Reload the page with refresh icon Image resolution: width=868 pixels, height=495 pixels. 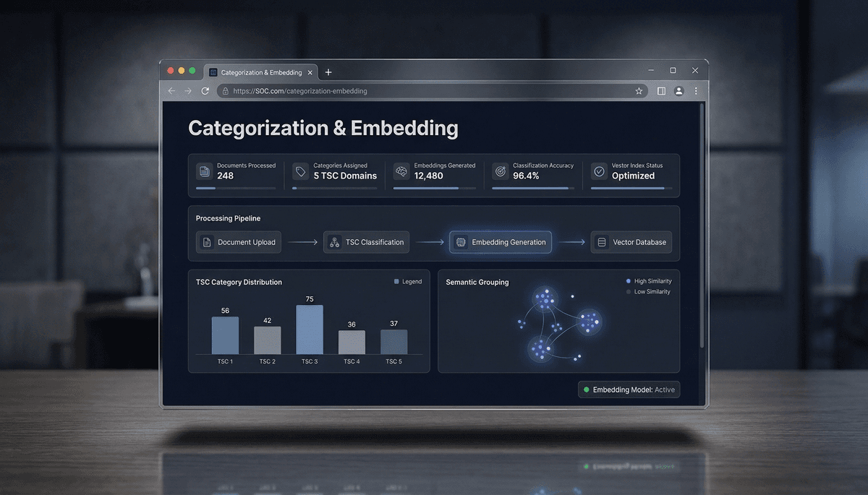click(x=205, y=91)
